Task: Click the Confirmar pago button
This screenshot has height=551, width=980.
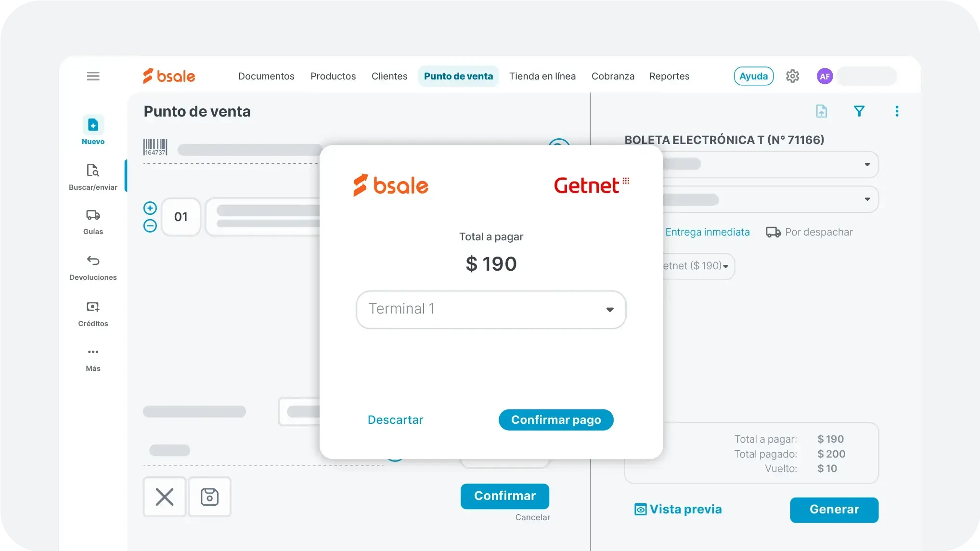Action: [x=555, y=420]
